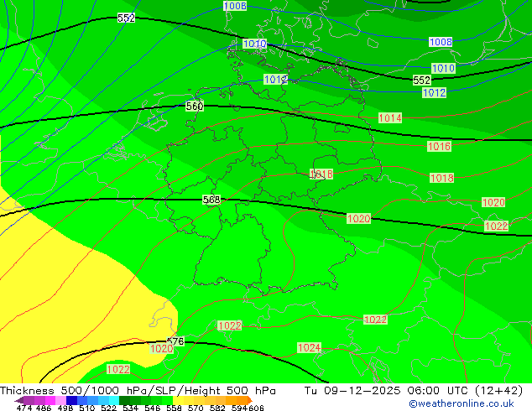Click the "570" legend value
Screen dimensions: 532x411
pos(195,408)
